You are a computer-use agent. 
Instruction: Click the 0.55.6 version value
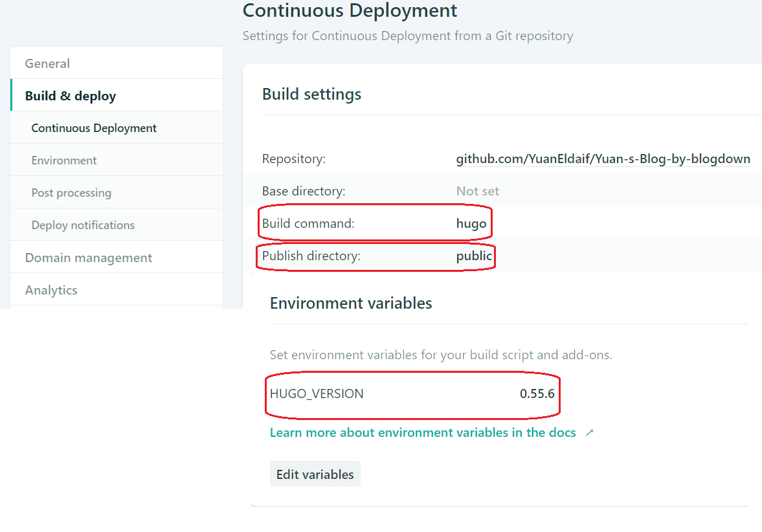[x=537, y=393]
